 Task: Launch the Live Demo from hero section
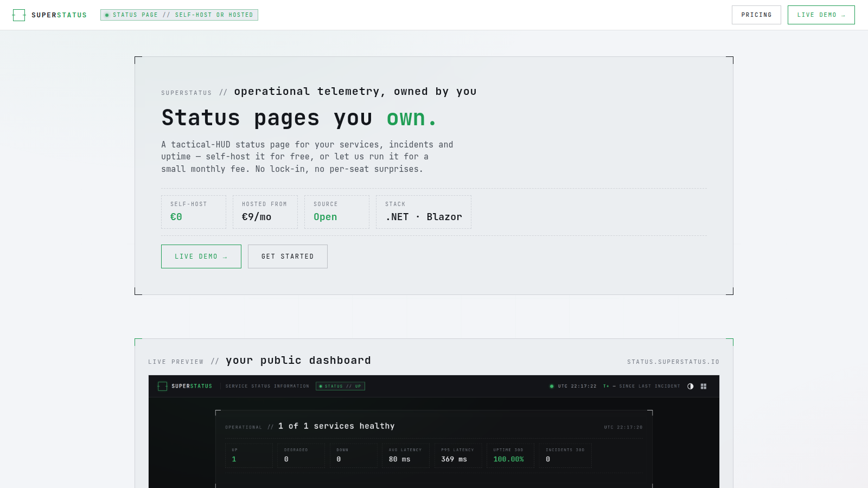(x=201, y=256)
